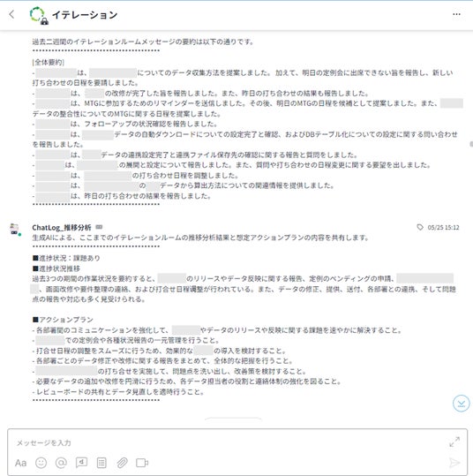
Task: Click the イテレーション room title
Action: pos(85,15)
